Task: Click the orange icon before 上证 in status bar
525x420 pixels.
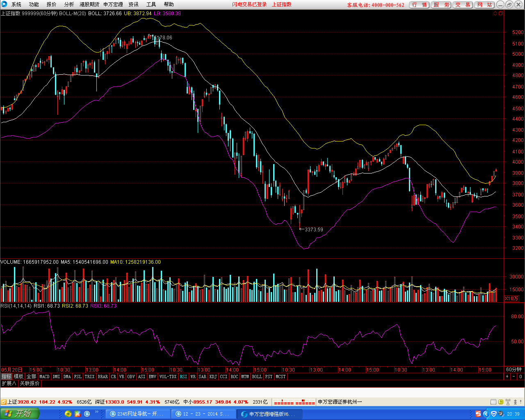Action: pos(4,402)
